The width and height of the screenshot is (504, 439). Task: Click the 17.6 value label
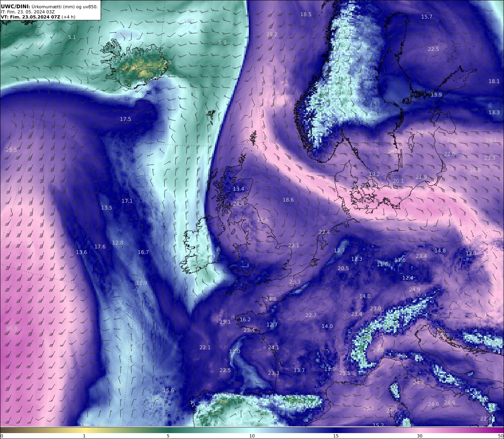tap(100, 246)
